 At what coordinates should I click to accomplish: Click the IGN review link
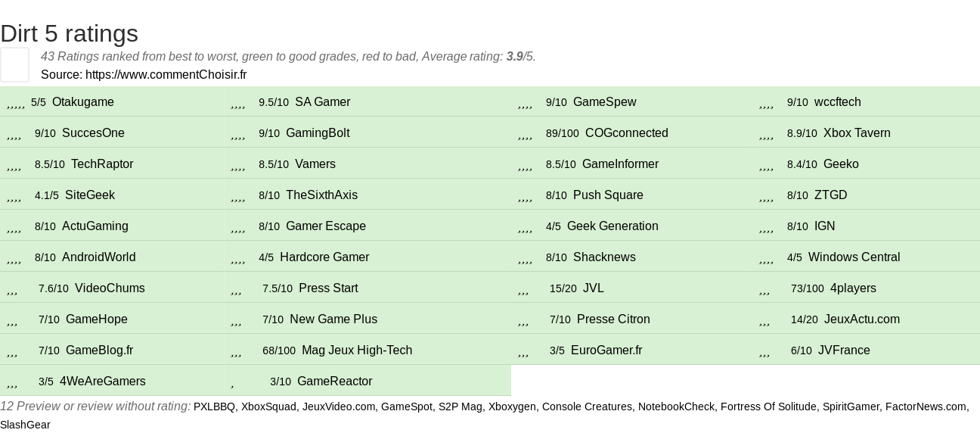click(825, 226)
